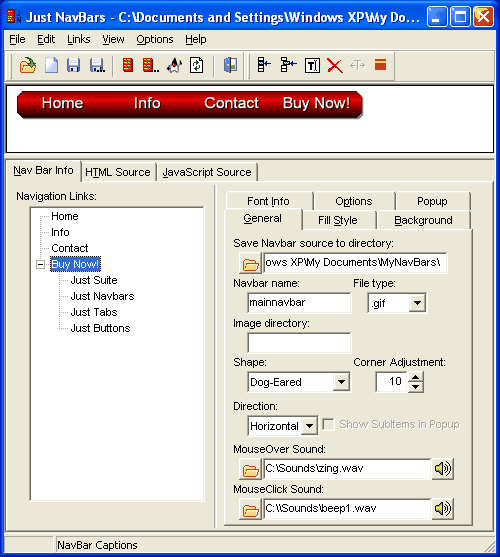Select Buy Now! in the Navigation Links tree

pos(75,264)
